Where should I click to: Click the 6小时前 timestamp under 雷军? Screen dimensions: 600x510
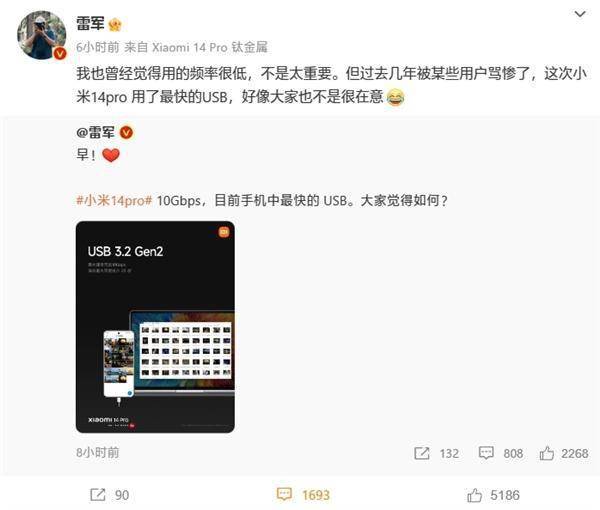pyautogui.click(x=98, y=47)
